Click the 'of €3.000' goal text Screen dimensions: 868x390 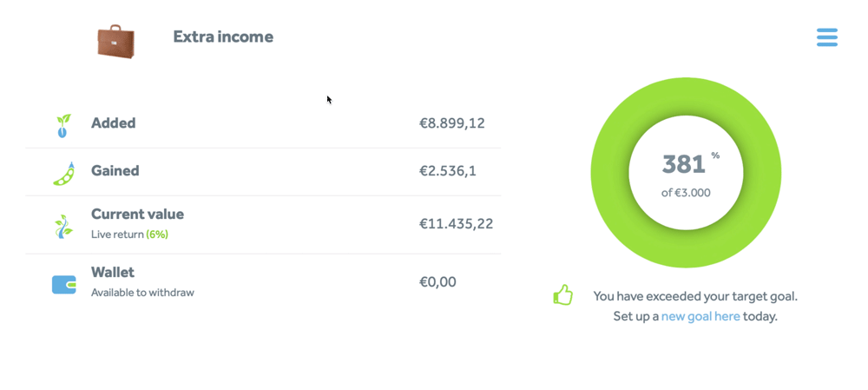pos(686,193)
